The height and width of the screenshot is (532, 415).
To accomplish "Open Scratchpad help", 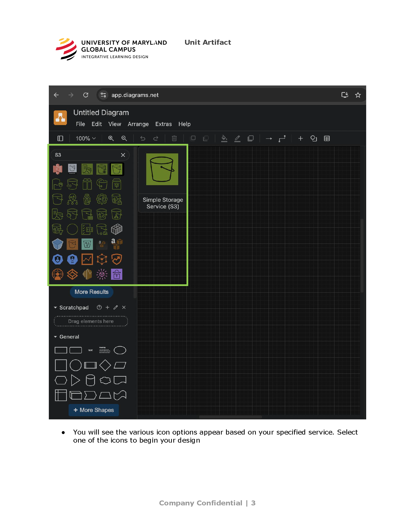I will coord(99,308).
